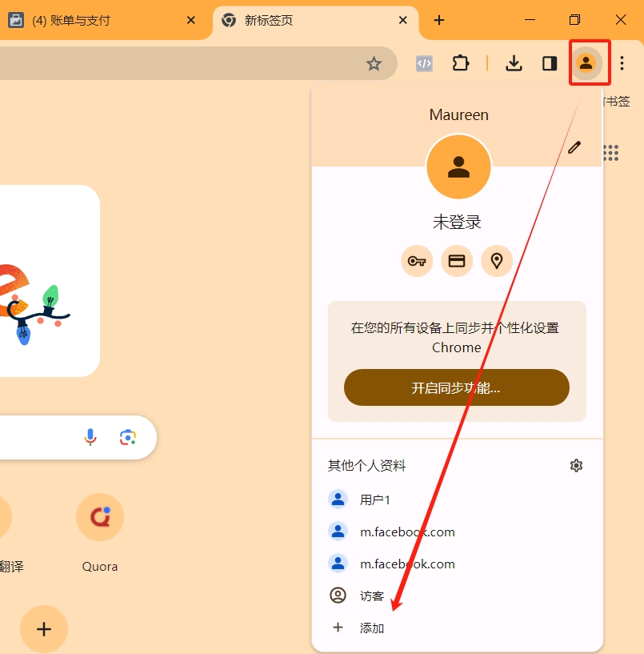
Task: Toggle the side panel icon
Action: [x=550, y=63]
